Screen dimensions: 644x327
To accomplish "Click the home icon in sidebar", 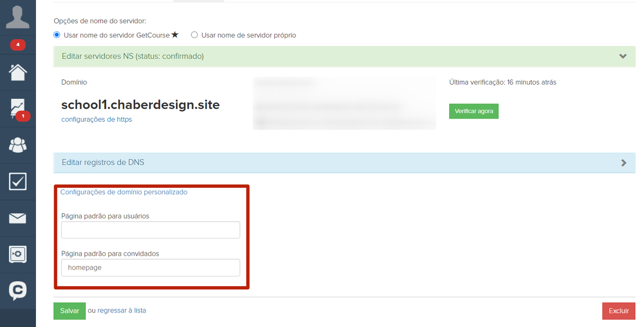I will [18, 72].
